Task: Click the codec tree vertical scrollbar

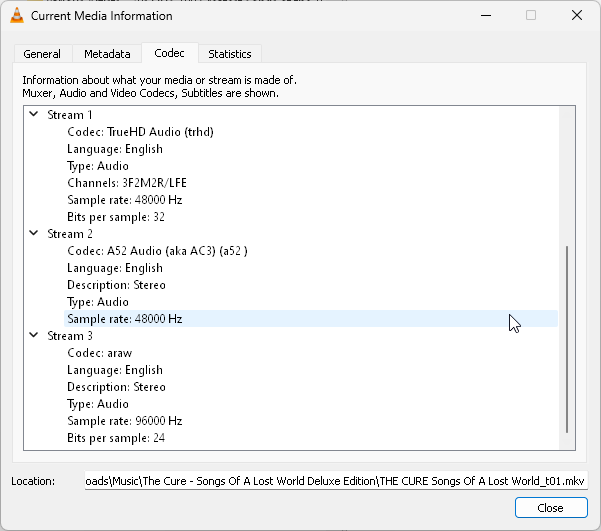Action: pyautogui.click(x=567, y=340)
